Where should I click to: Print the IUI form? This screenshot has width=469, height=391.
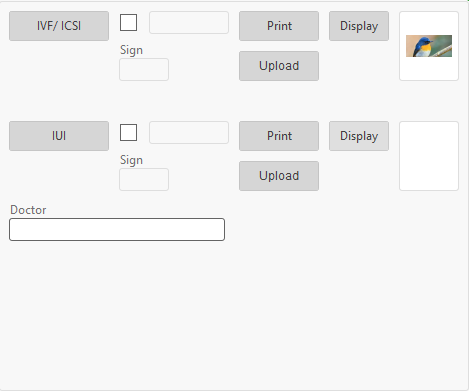(279, 136)
